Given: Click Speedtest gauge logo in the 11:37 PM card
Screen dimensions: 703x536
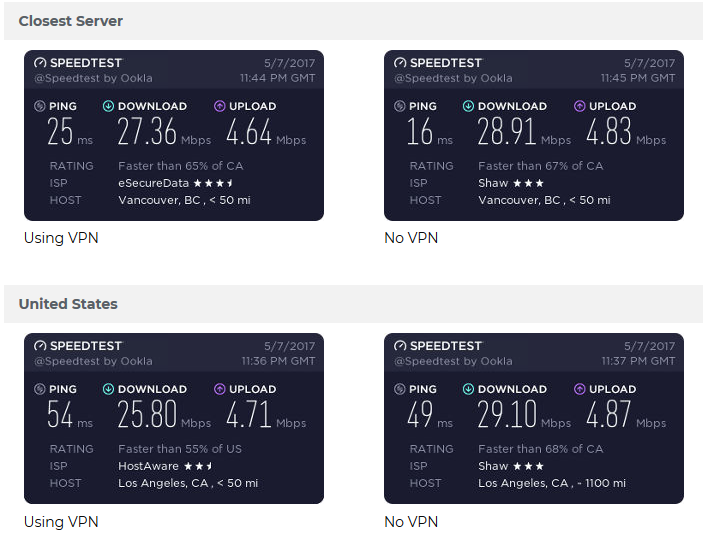Looking at the screenshot, I should (x=400, y=346).
